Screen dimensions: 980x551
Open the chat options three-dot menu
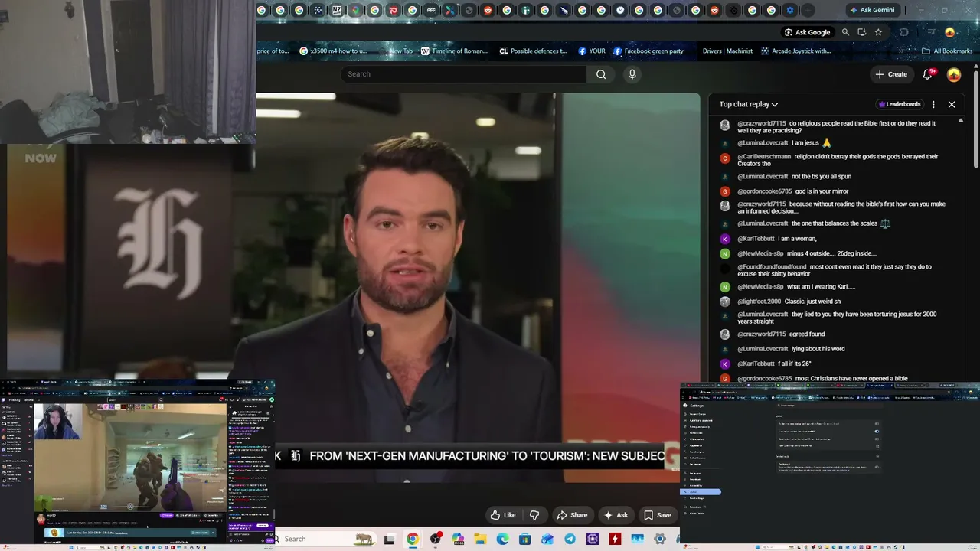click(933, 104)
